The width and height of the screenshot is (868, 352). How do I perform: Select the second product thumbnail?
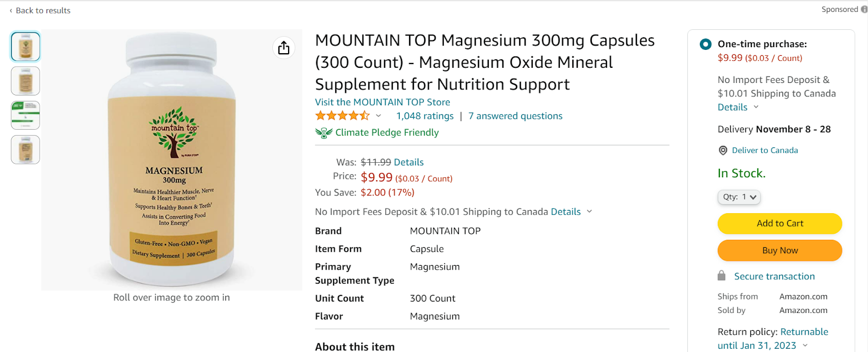25,81
